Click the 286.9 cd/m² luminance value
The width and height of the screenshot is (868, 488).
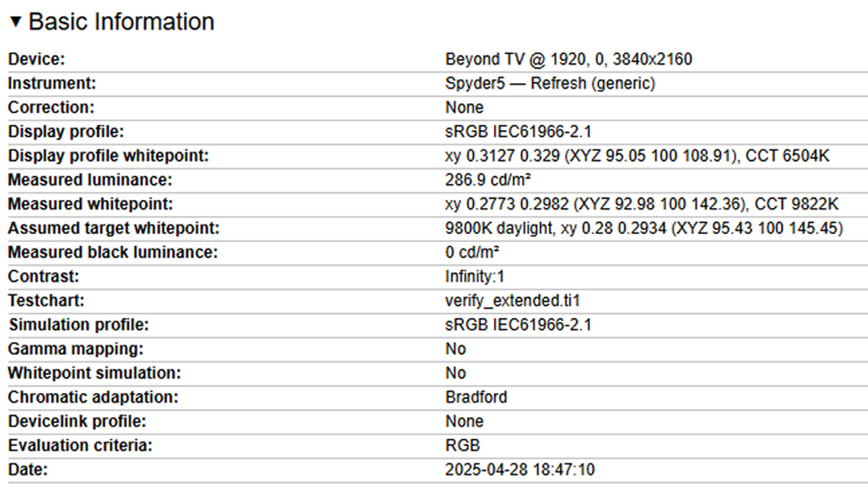[x=488, y=180]
